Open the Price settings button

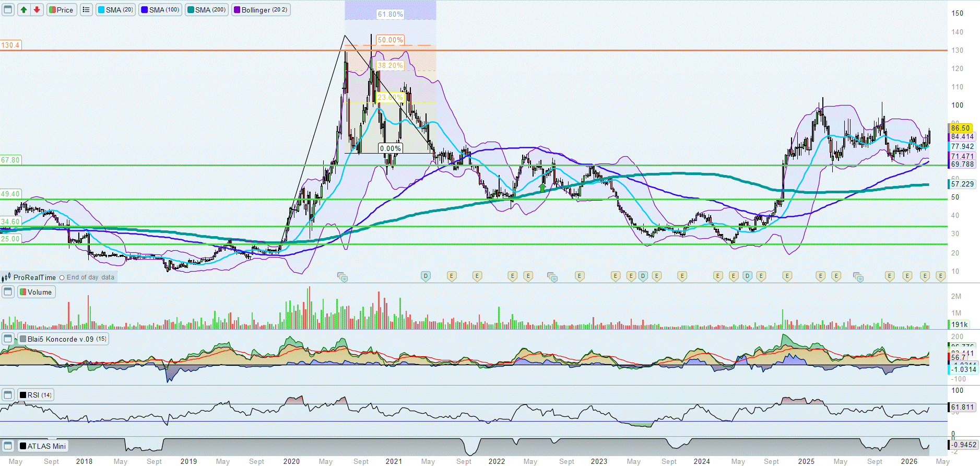[62, 10]
